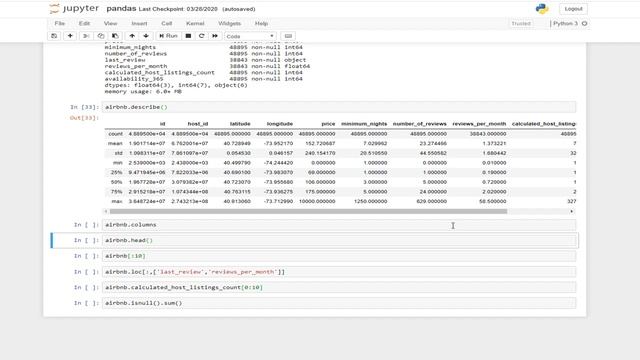This screenshot has width=640, height=360.
Task: Cut selected cells with the scissors icon
Action: [x=86, y=36]
